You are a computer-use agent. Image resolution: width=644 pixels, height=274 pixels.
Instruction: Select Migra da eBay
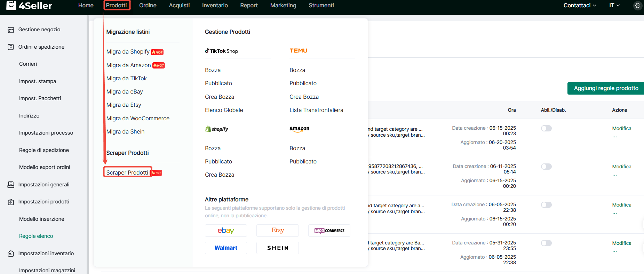[125, 92]
